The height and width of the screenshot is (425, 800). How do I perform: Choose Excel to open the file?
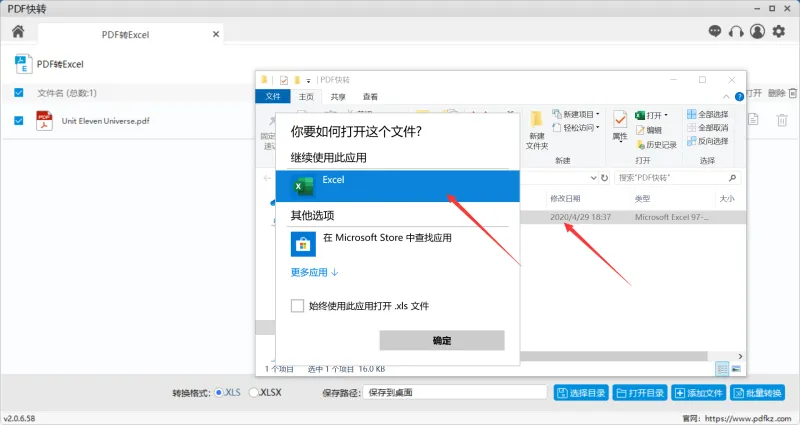[397, 186]
